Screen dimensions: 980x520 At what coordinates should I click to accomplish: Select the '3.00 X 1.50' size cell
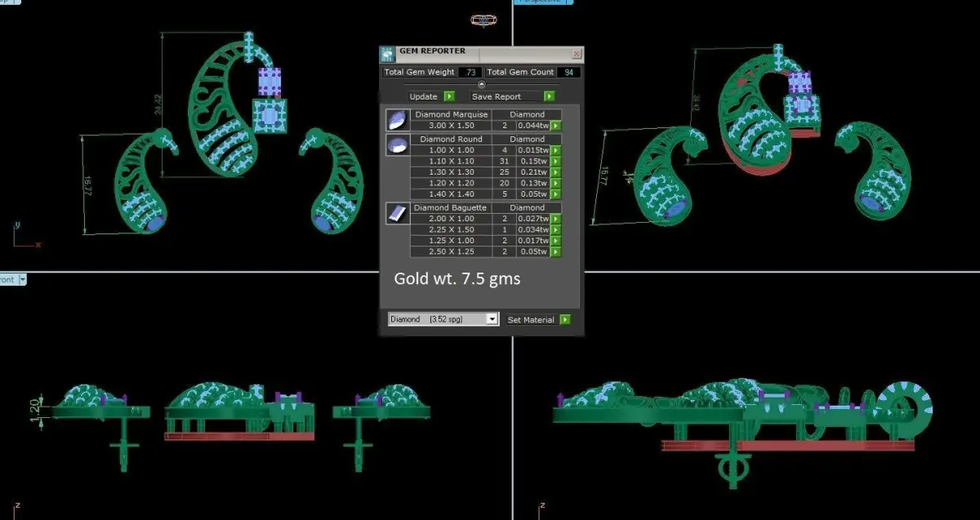[451, 126]
